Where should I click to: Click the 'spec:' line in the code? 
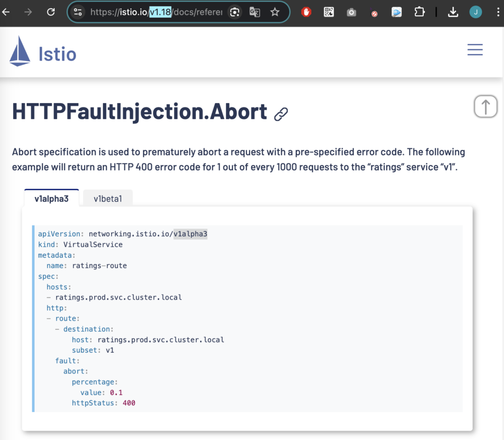point(48,276)
